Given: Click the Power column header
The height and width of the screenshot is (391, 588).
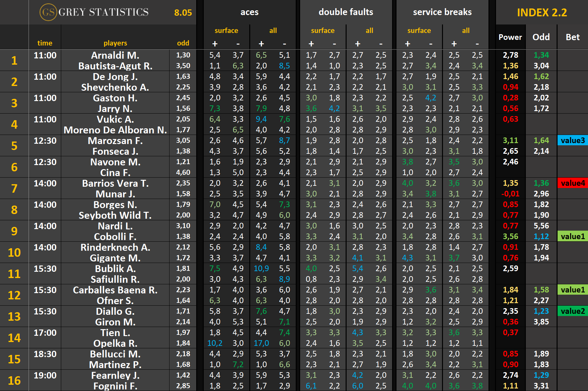Looking at the screenshot, I should tap(510, 37).
